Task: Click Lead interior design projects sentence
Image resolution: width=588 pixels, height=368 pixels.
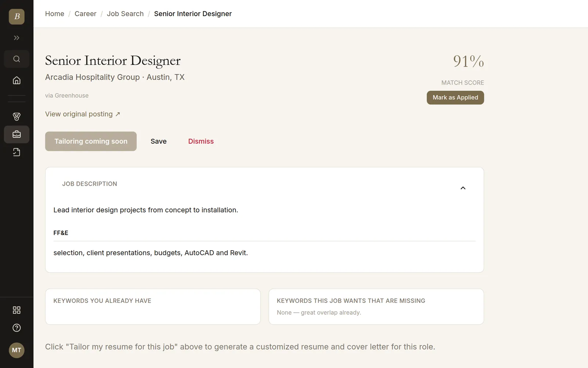Action: point(146,210)
